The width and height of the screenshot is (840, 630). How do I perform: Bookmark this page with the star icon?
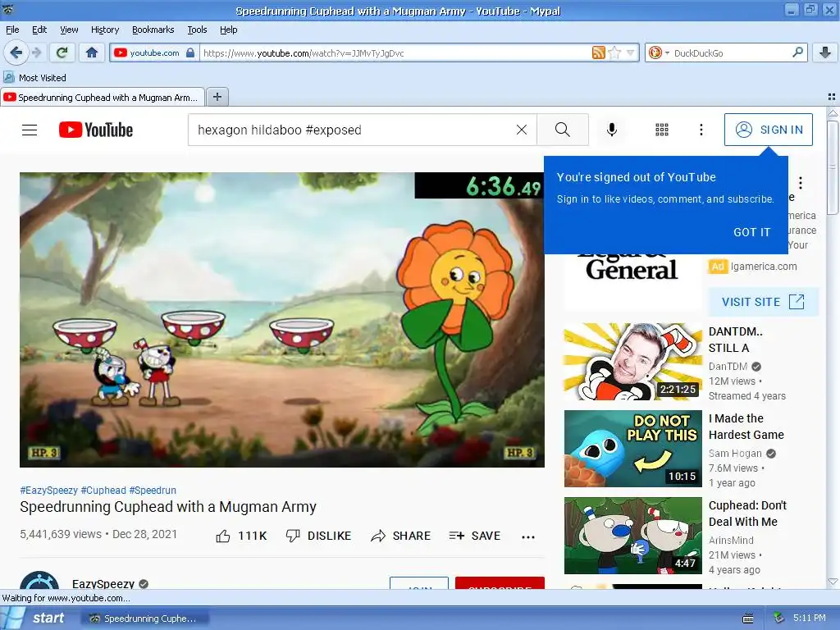614,52
